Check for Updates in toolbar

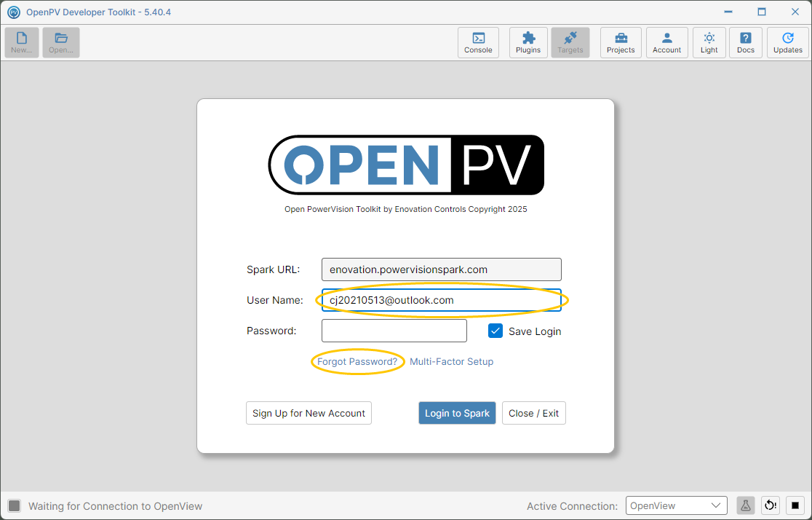pyautogui.click(x=788, y=42)
